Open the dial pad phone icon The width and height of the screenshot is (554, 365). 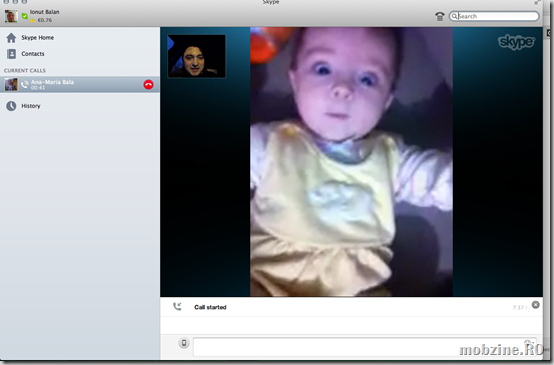(440, 16)
